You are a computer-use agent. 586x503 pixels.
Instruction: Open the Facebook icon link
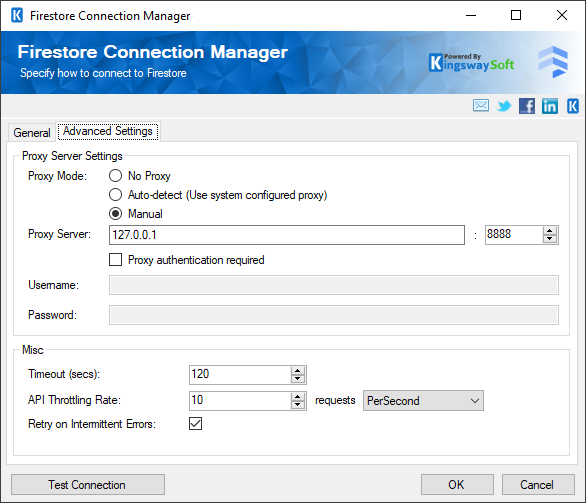[527, 106]
